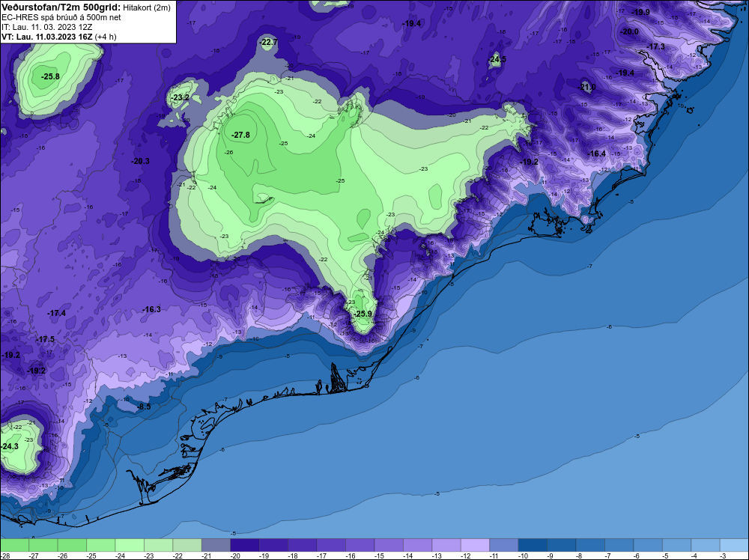Click the -11 label on the color scale
The width and height of the screenshot is (749, 560).
coord(494,556)
